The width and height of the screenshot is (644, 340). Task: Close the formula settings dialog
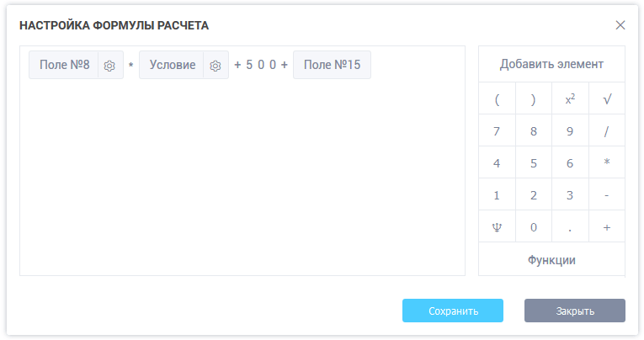point(620,25)
